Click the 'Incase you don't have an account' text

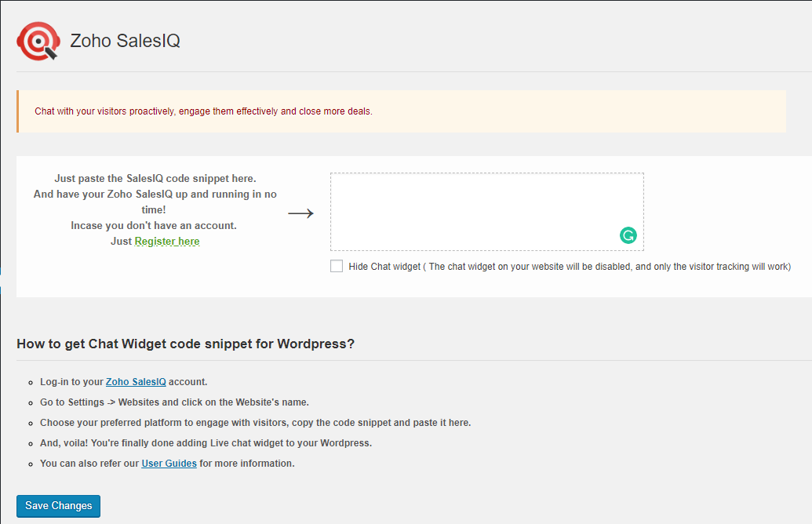(x=154, y=226)
